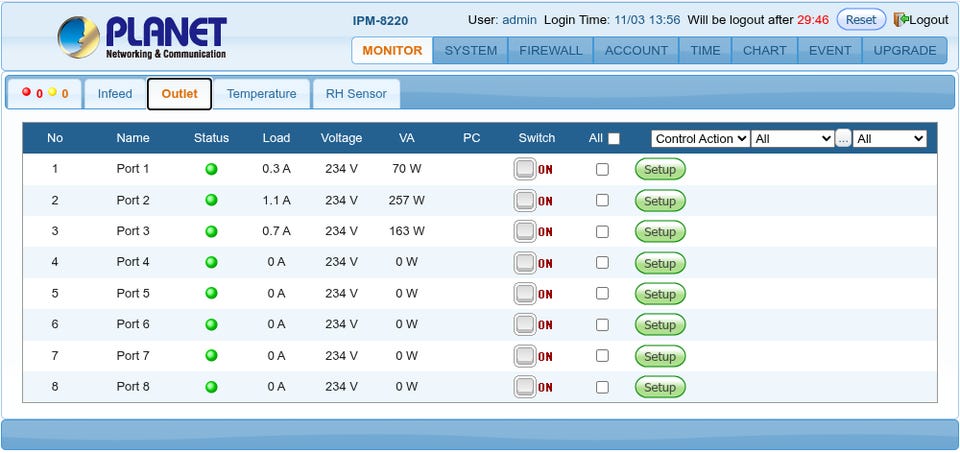Screen dimensions: 960x453
Task: Open the EVENT menu
Action: (x=830, y=50)
